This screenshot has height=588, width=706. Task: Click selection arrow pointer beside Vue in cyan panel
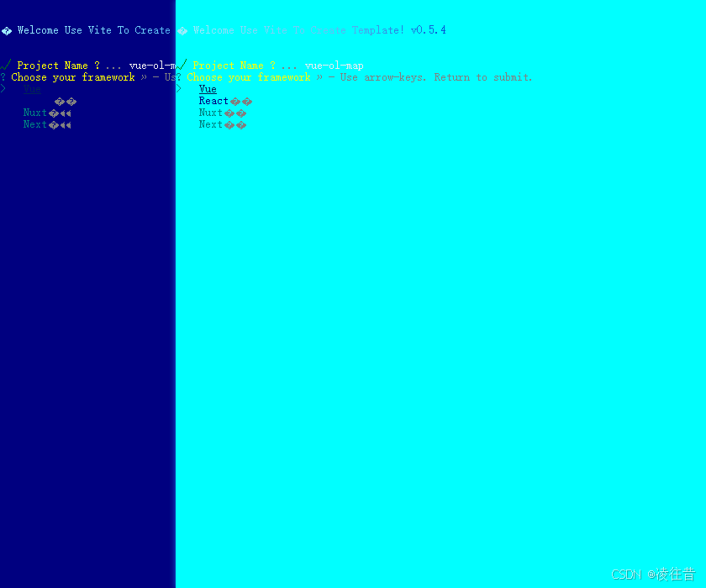click(x=179, y=89)
